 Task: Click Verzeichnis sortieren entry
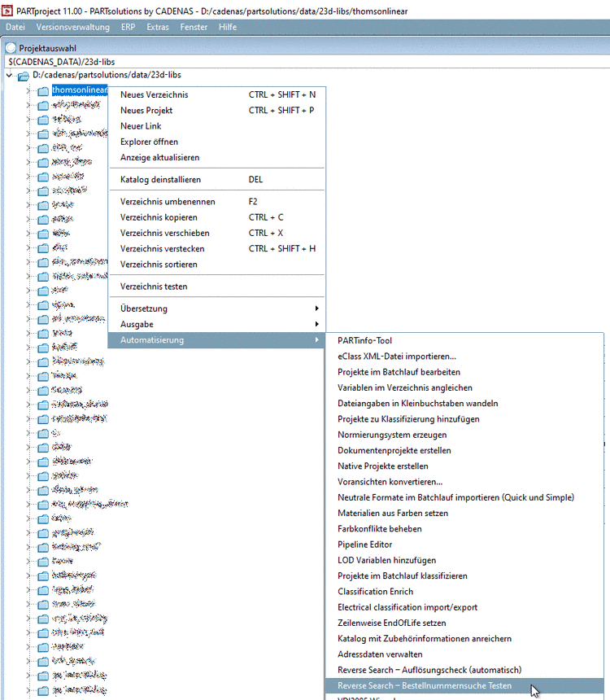coord(217,265)
